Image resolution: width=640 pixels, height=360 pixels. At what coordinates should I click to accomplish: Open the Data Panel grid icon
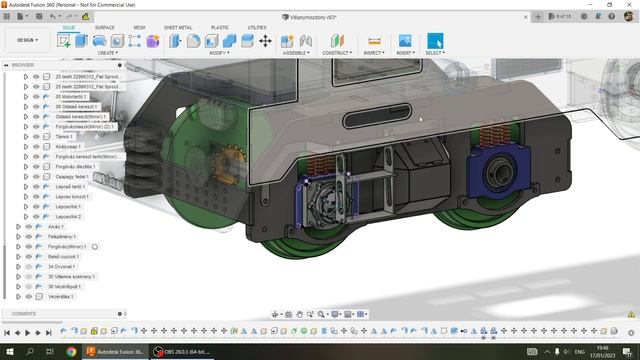pos(7,16)
